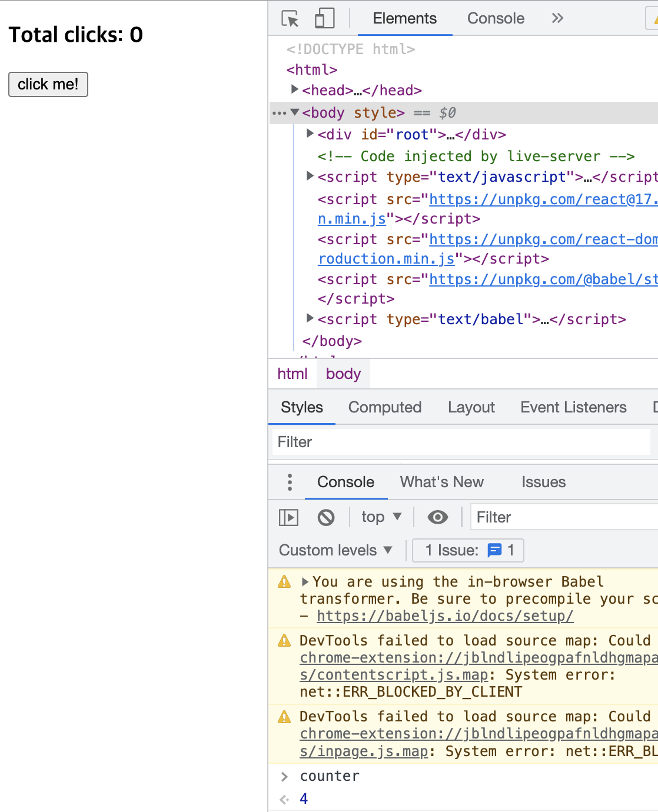This screenshot has width=658, height=812.
Task: Click warning icon beside inpage.js.map message
Action: click(x=284, y=717)
